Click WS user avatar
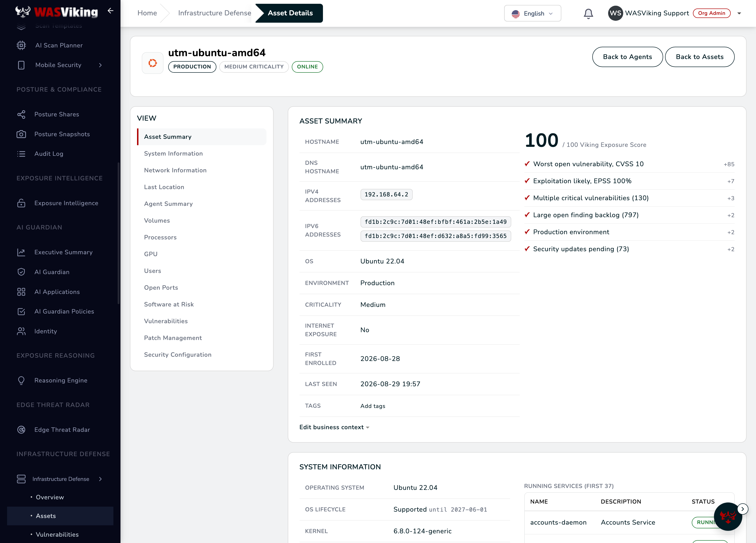 [x=615, y=13]
